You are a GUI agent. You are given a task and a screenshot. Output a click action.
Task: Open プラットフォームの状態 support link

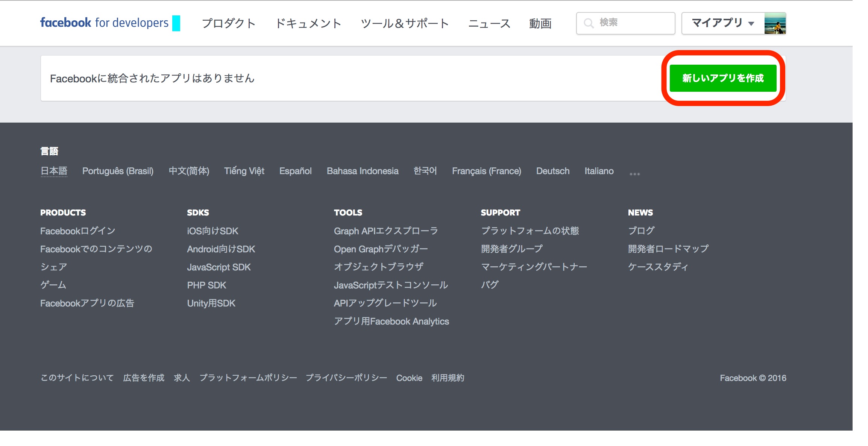(530, 231)
